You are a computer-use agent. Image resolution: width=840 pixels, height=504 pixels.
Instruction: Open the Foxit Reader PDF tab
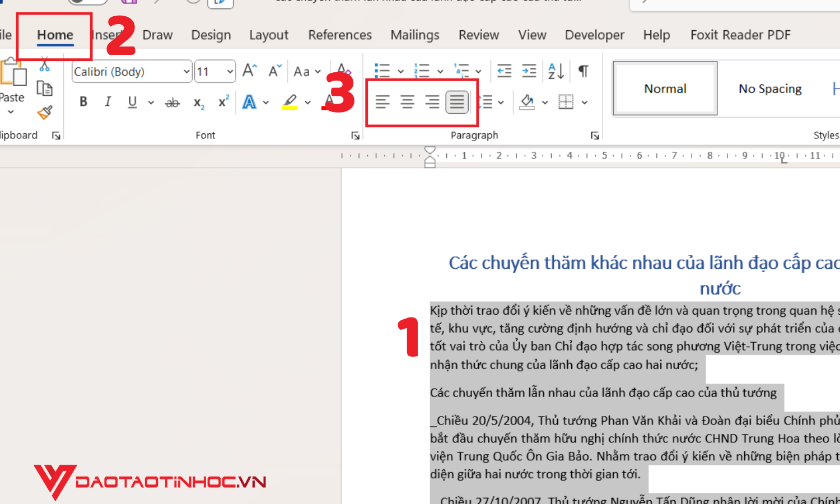click(740, 35)
